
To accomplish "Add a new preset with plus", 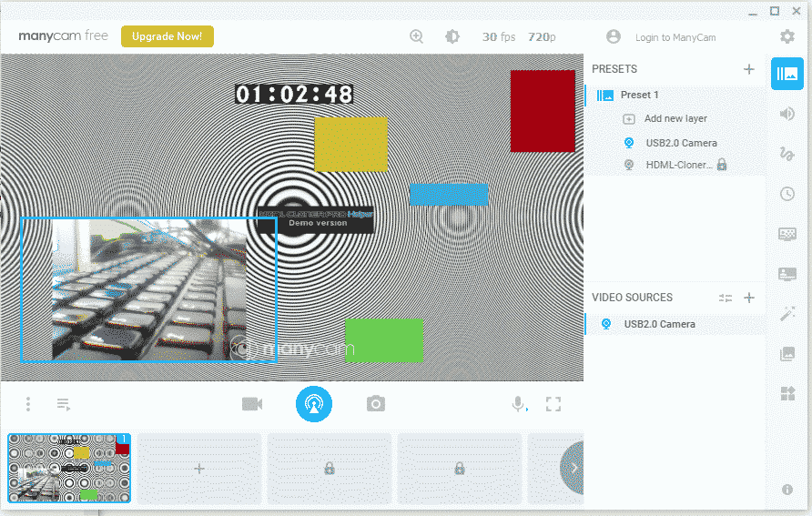I will coord(749,69).
